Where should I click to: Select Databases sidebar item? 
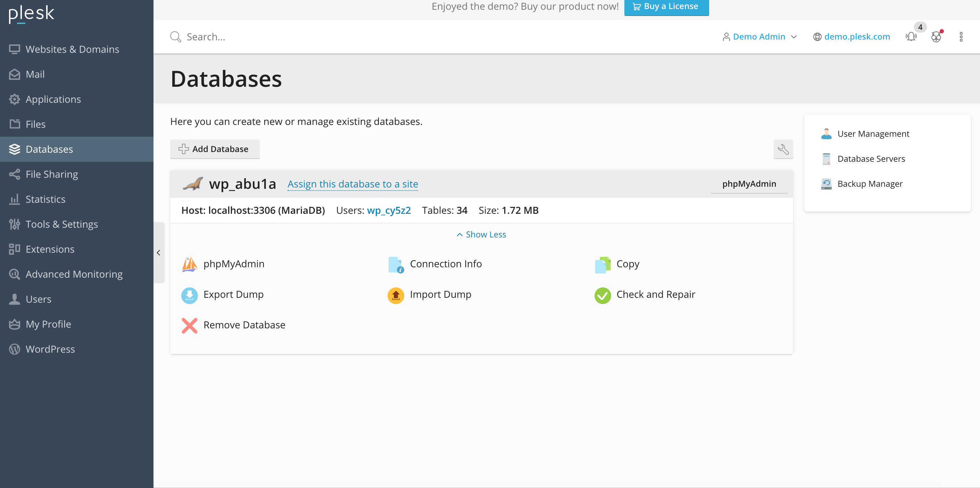point(76,149)
